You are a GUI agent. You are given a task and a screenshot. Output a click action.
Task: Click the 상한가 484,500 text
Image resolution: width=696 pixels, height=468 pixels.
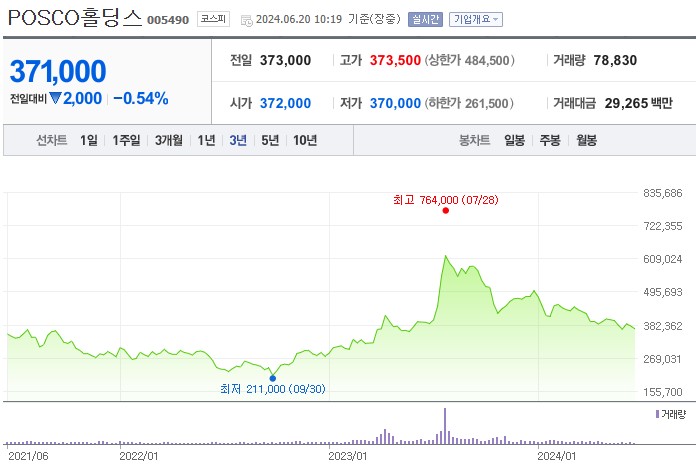470,60
